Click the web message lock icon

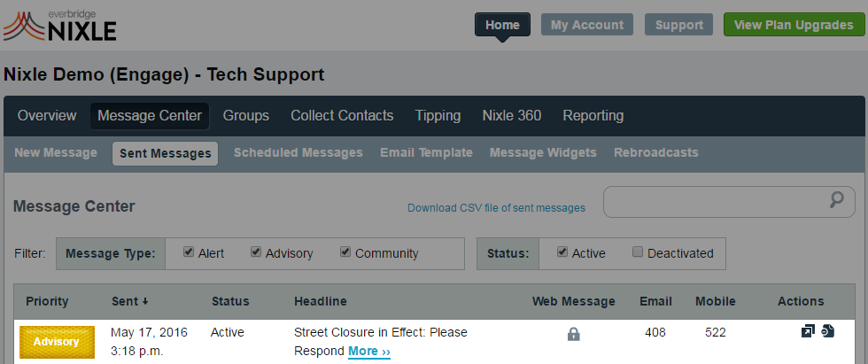[574, 334]
